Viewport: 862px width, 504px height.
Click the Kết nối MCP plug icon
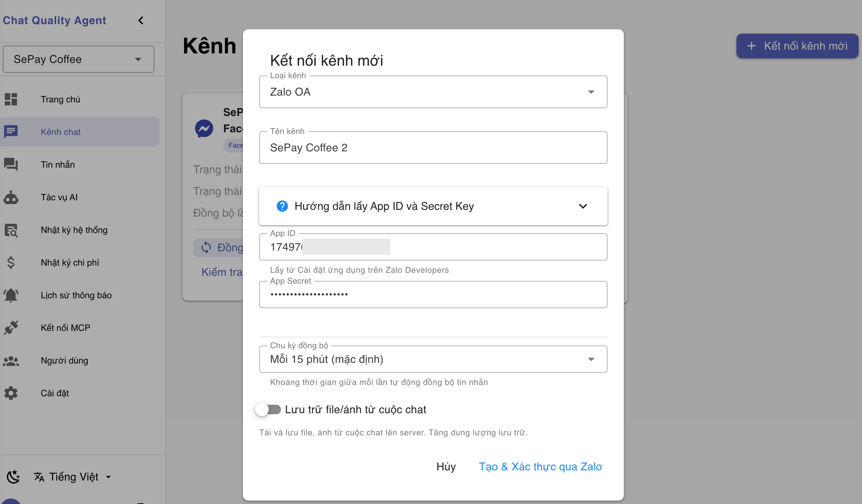coord(11,327)
